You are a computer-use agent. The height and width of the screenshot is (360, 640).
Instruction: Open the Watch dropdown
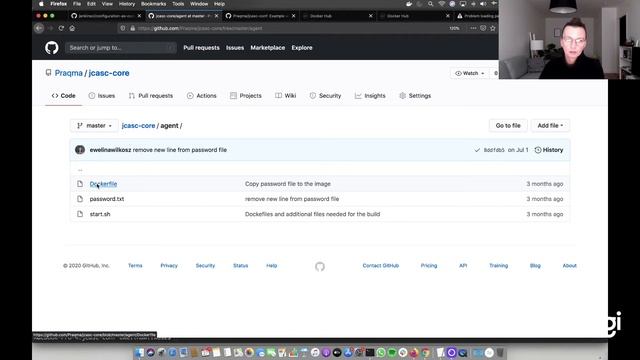469,73
